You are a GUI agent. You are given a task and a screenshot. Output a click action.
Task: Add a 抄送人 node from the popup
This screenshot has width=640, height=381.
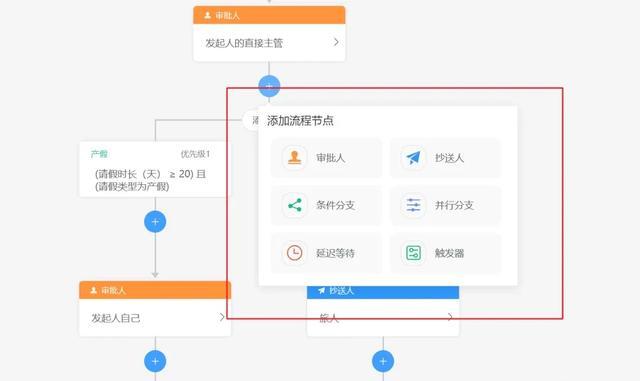pos(445,158)
